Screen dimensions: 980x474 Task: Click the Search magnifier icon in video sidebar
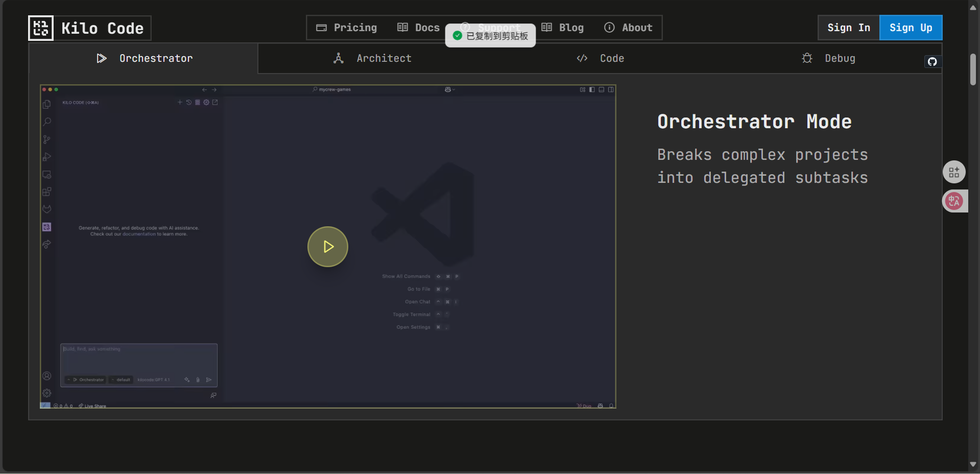coord(47,122)
